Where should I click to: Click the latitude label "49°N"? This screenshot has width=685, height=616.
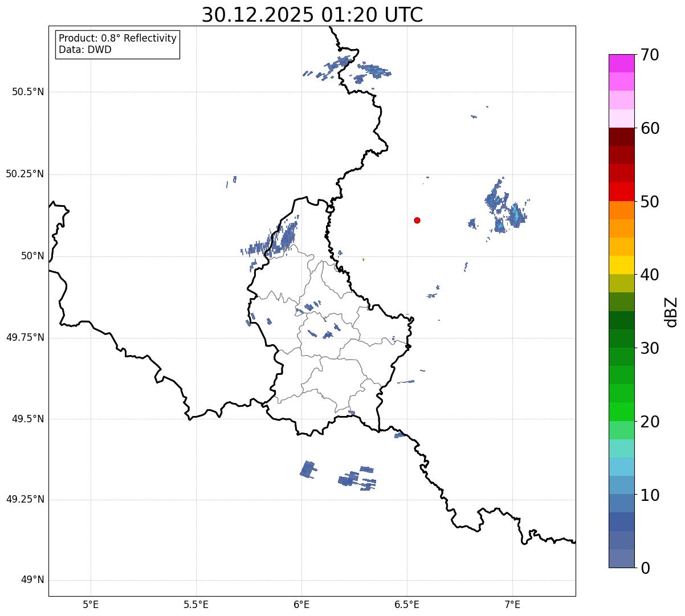point(32,580)
